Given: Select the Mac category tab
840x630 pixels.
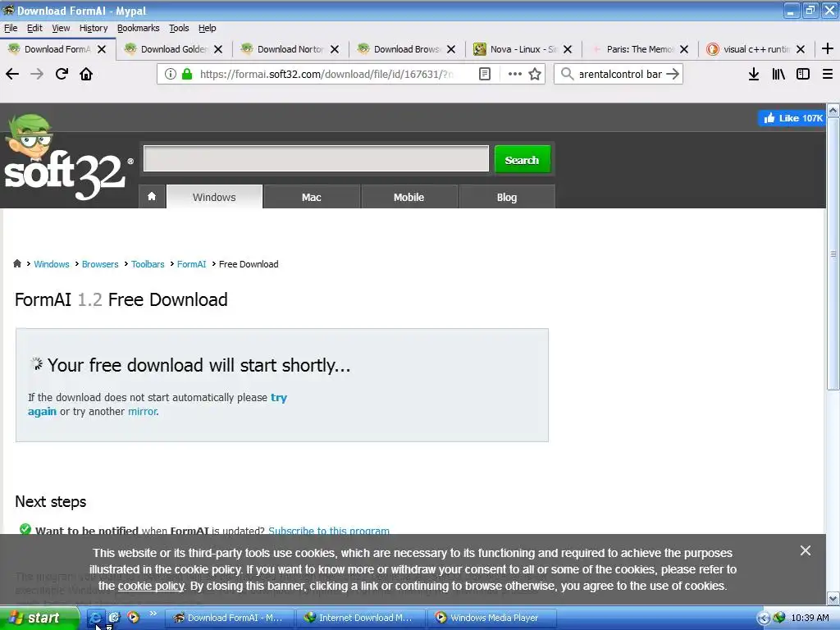Looking at the screenshot, I should tap(311, 197).
